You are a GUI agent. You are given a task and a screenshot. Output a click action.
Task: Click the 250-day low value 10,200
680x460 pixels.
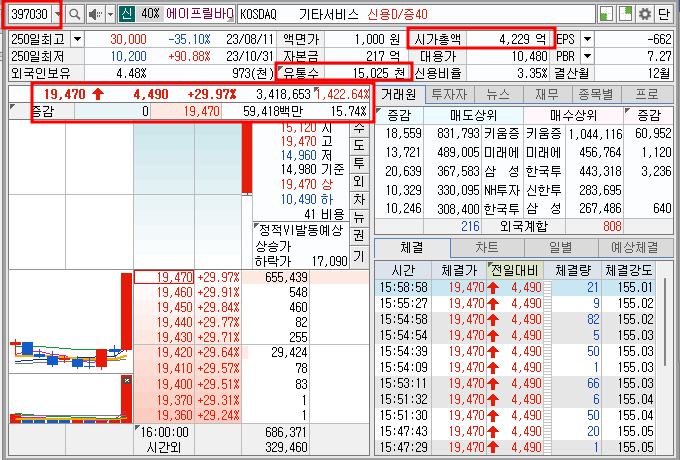(x=128, y=56)
